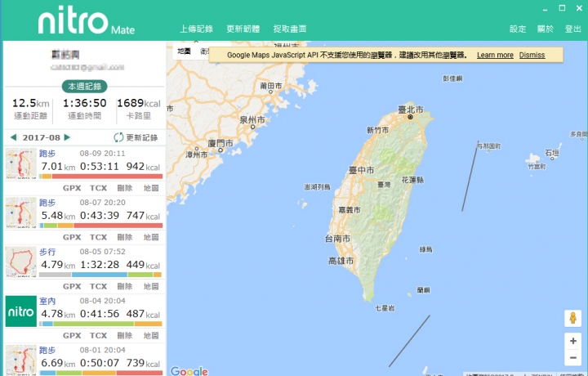Export GPX for the 08-09 20:11 run
Image resolution: width=588 pixels, height=376 pixels.
[x=72, y=188]
